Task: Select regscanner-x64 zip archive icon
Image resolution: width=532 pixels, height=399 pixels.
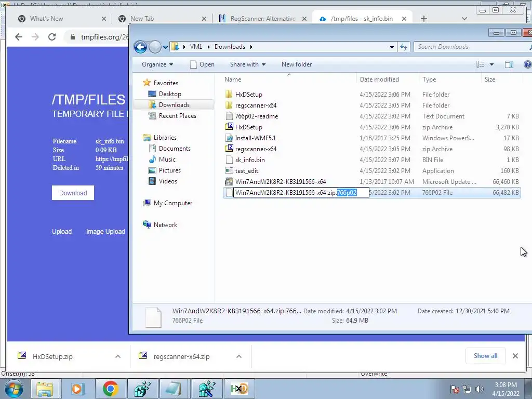Action: click(x=229, y=149)
